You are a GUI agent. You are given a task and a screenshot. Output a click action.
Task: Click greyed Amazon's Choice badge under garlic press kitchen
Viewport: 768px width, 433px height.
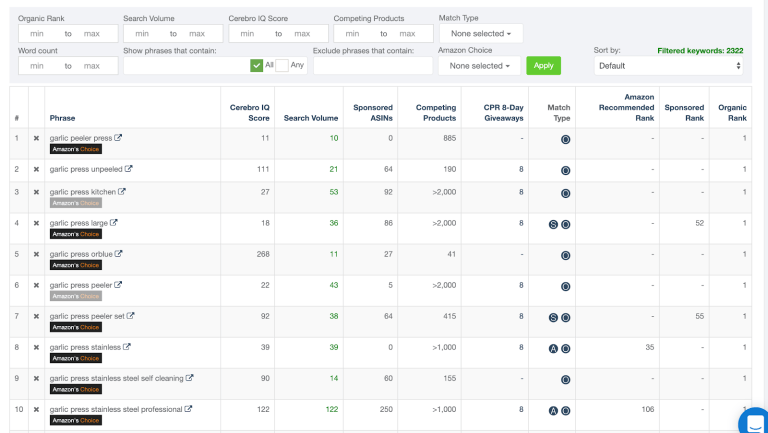tap(76, 203)
